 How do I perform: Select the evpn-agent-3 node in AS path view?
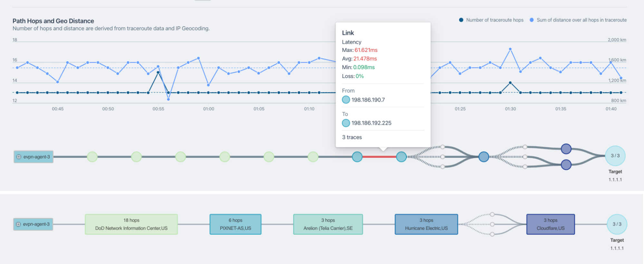click(x=33, y=224)
